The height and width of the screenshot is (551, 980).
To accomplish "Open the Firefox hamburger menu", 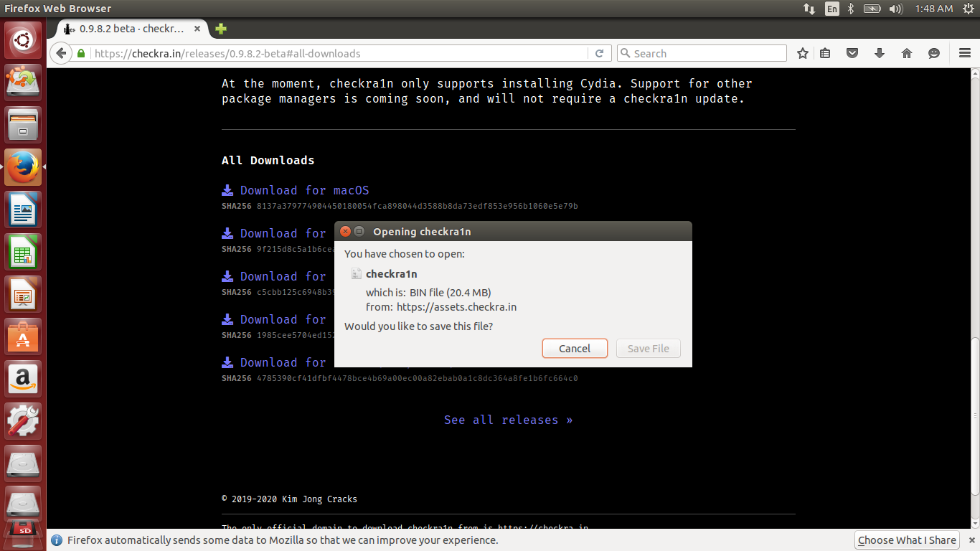I will [x=965, y=53].
